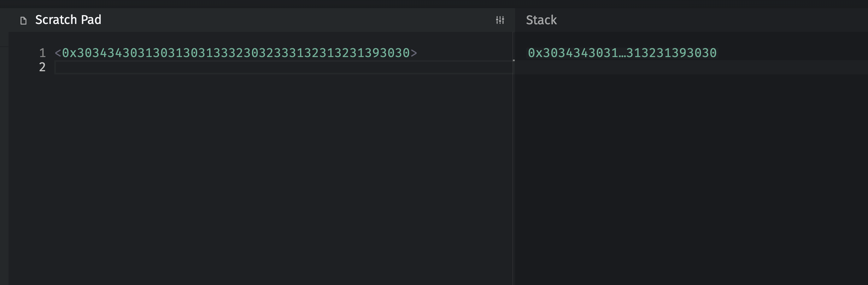Click the empty Stack row beside line 2

click(x=691, y=67)
